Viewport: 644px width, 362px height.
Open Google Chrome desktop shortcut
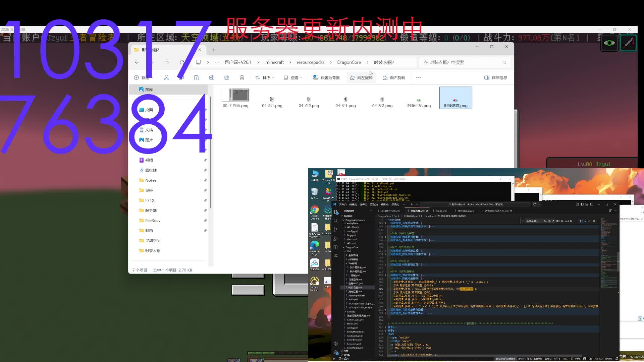point(315,210)
